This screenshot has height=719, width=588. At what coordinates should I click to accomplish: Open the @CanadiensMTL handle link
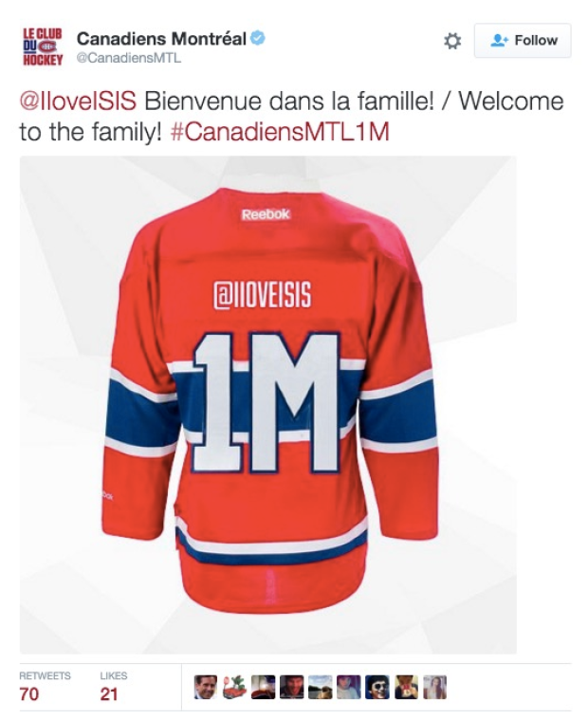pyautogui.click(x=129, y=58)
